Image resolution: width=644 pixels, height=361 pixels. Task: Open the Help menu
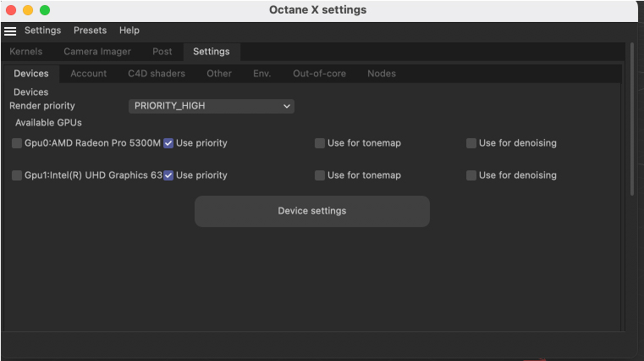point(129,31)
